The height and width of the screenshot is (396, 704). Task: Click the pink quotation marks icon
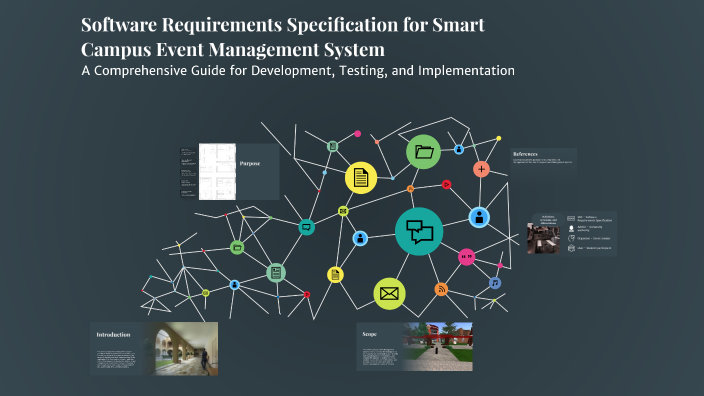point(466,257)
